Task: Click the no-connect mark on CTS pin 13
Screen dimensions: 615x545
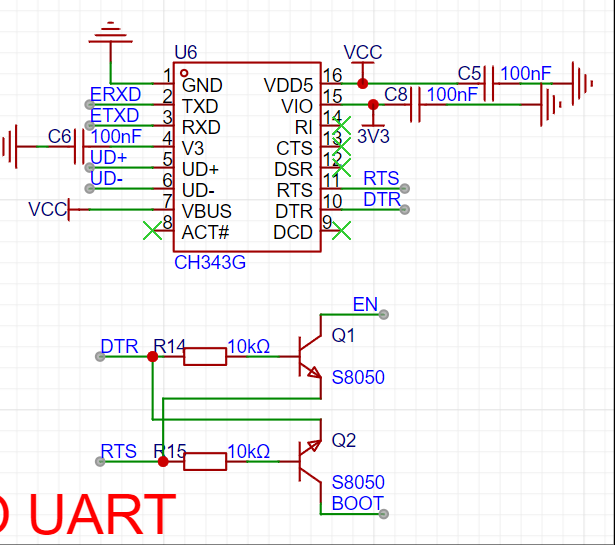Action: (x=341, y=147)
